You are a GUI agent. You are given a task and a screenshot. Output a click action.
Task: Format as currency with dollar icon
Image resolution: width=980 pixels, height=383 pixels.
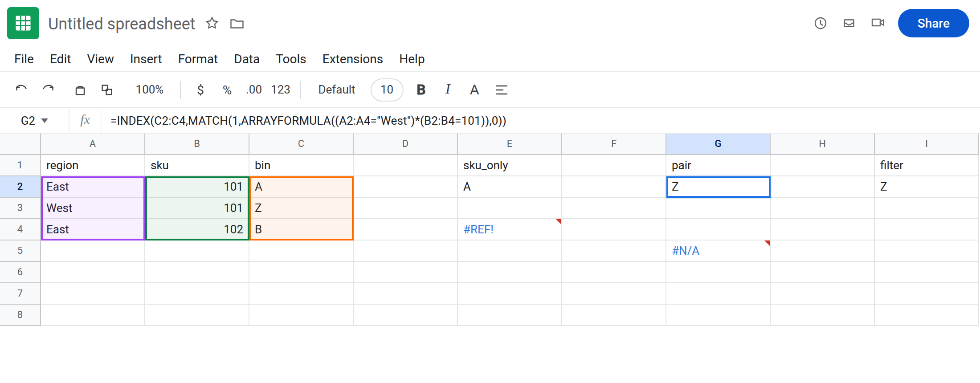coord(200,90)
